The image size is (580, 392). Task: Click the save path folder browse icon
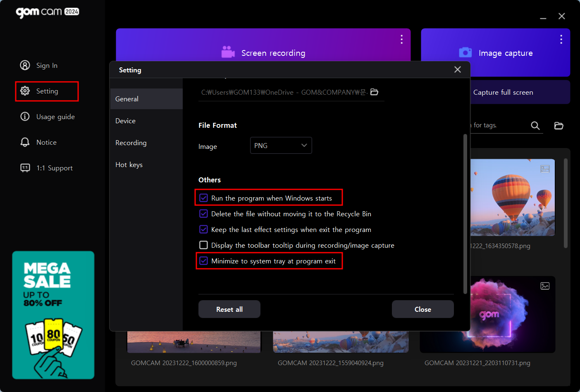(x=374, y=92)
